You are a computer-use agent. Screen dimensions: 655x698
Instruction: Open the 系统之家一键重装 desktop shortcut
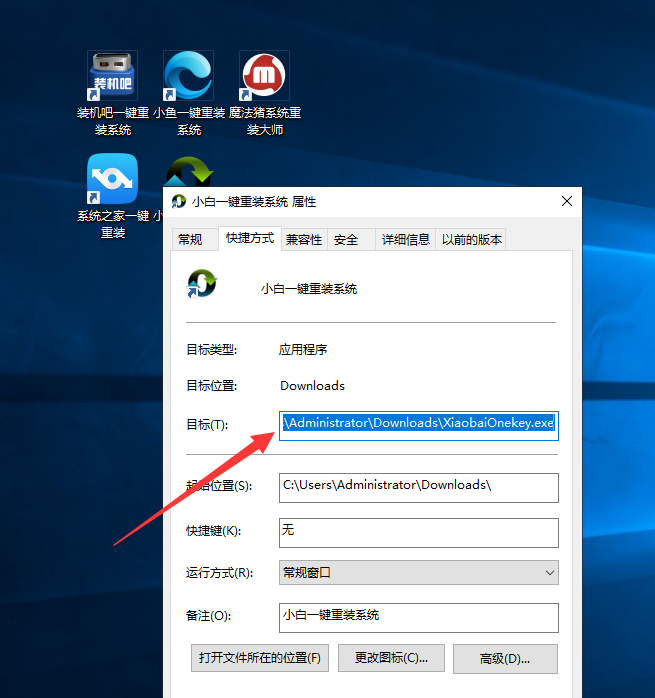pos(112,180)
